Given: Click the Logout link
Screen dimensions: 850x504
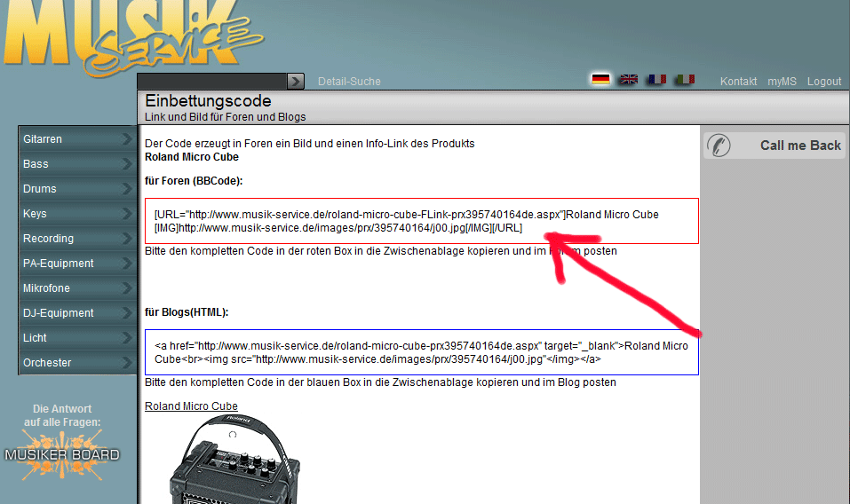Looking at the screenshot, I should (824, 82).
